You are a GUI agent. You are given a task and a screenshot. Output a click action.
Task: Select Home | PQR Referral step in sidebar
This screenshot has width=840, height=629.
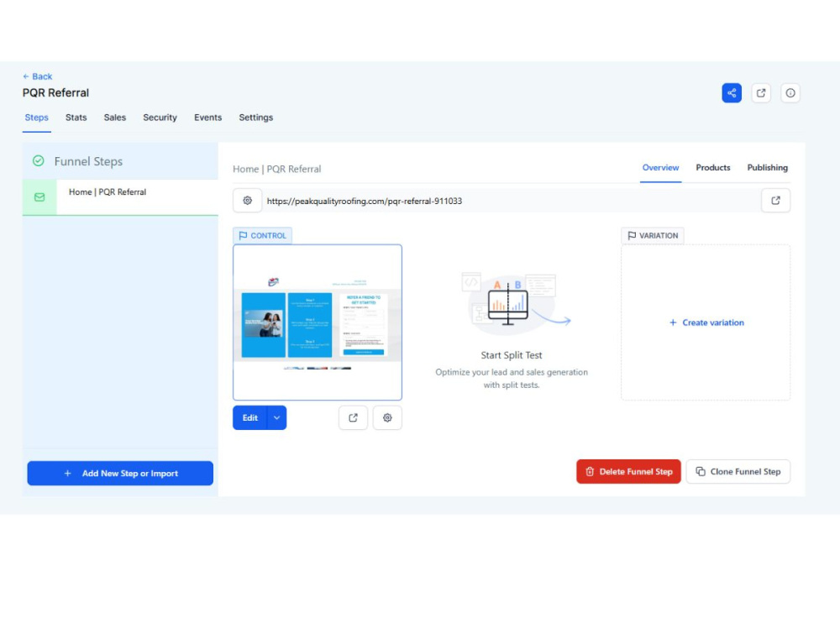[x=120, y=197]
